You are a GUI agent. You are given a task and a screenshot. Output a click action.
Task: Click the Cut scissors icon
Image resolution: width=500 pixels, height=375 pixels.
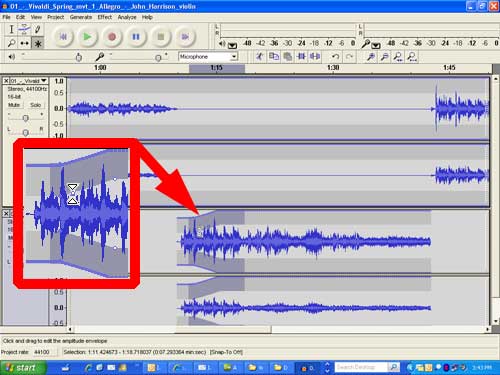pos(260,57)
